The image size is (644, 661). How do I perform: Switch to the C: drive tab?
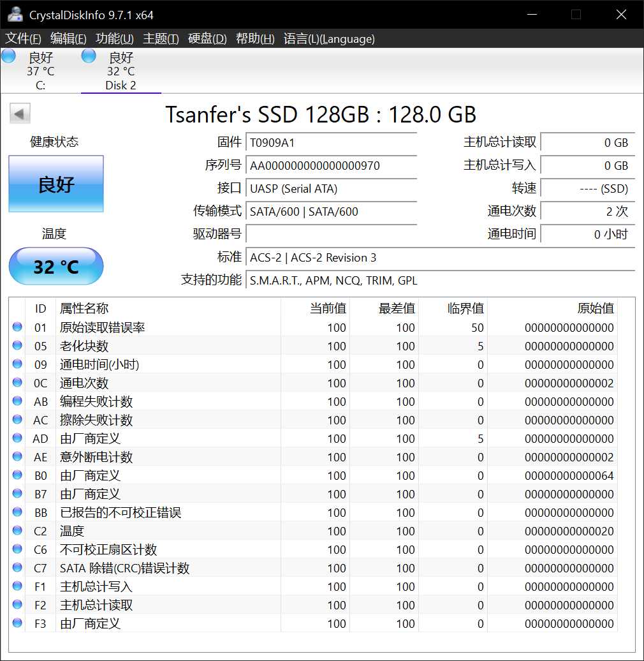click(x=40, y=70)
